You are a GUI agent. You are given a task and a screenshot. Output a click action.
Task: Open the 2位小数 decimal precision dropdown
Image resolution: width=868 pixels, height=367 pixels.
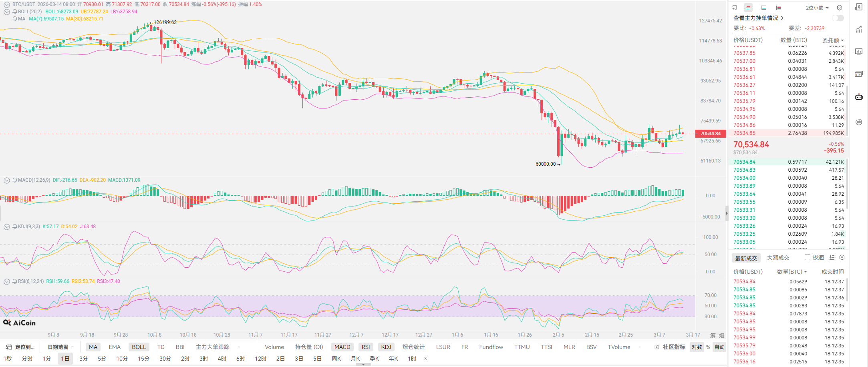[x=817, y=8]
